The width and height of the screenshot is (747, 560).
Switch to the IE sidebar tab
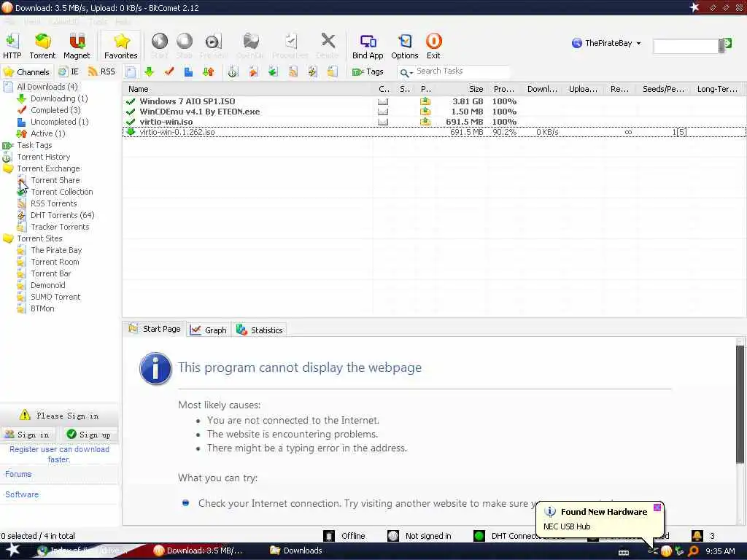pos(69,72)
